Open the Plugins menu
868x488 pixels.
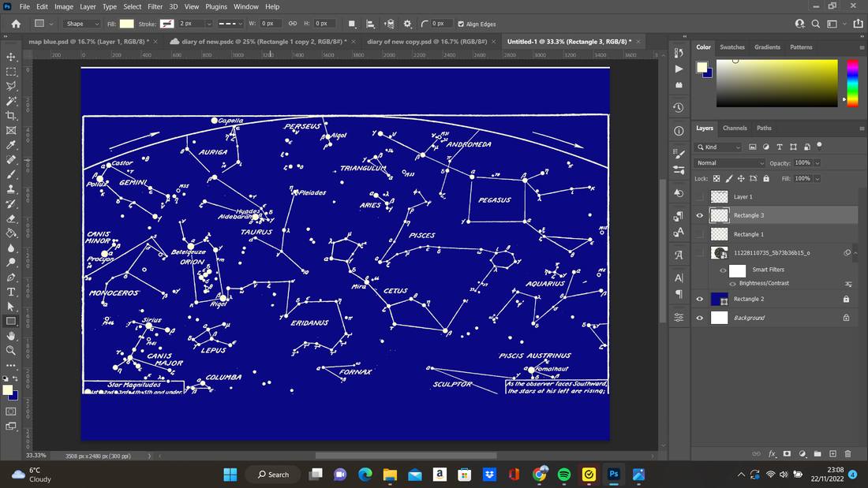pos(216,6)
